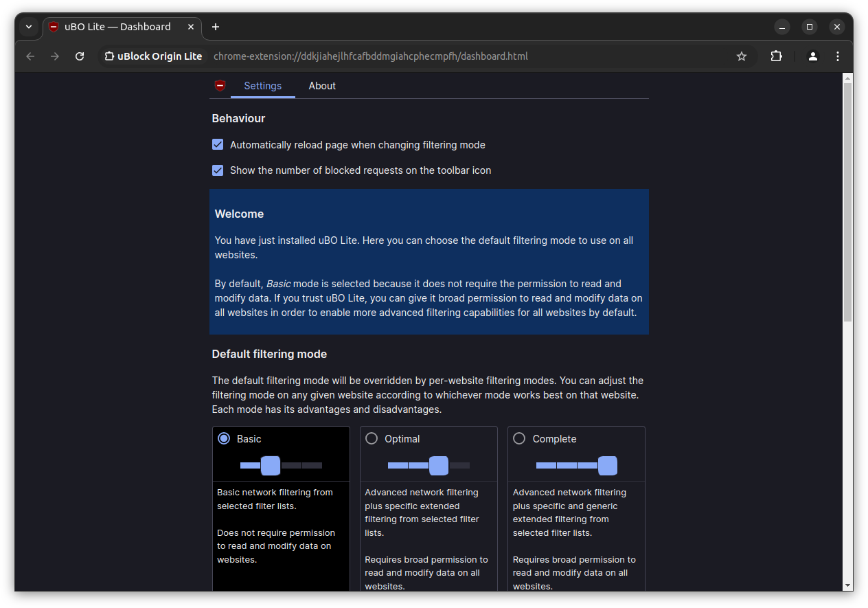Viewport: 868px width, 608px height.
Task: Reload the dashboard page
Action: pyautogui.click(x=80, y=56)
